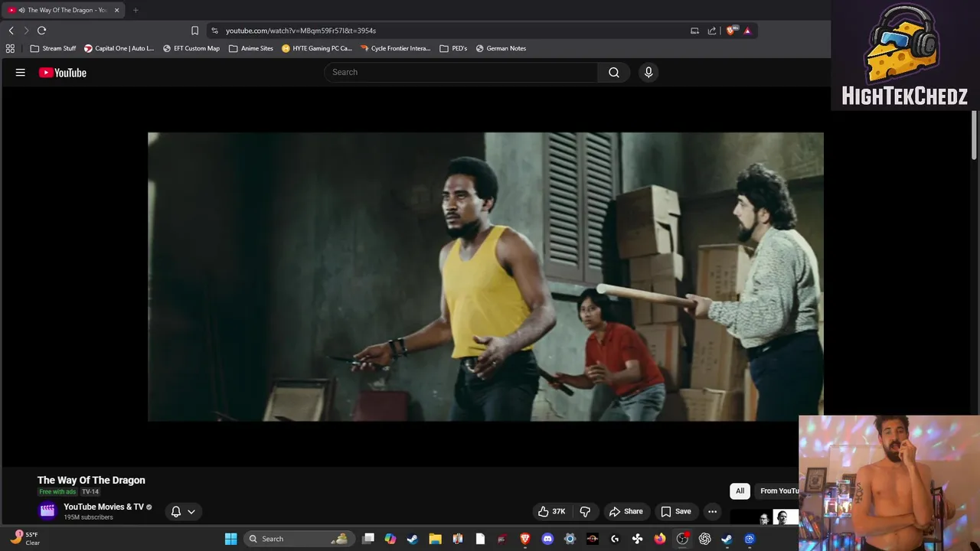This screenshot has height=551, width=980.
Task: Select the 'All' filter chip
Action: pyautogui.click(x=740, y=491)
